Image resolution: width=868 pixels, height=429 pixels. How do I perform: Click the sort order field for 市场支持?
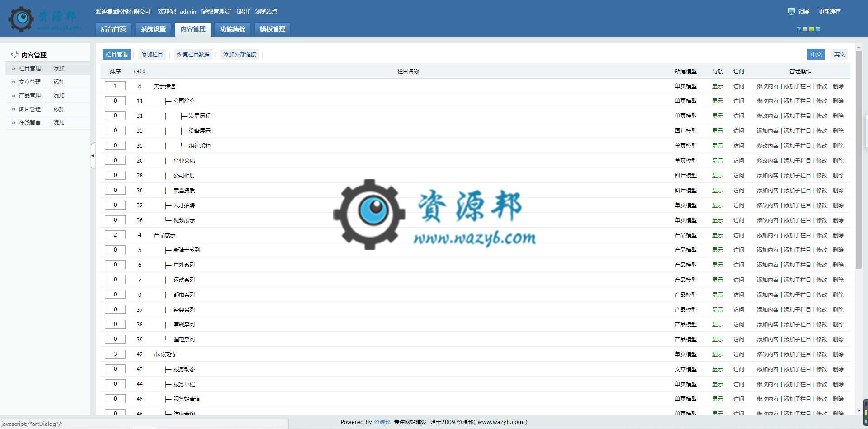(115, 354)
